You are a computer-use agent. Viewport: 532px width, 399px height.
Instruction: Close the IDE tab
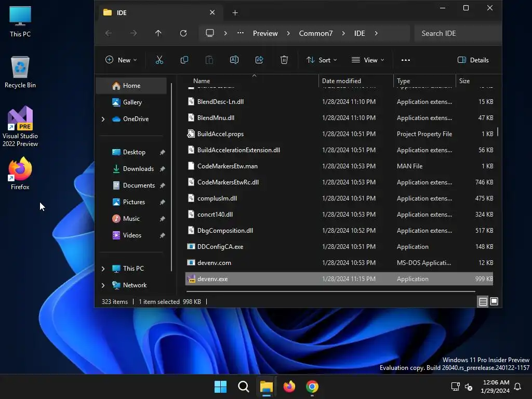point(212,12)
